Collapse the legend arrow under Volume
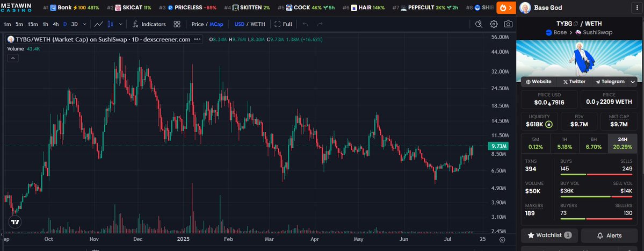This screenshot has height=251, width=644. click(x=13, y=59)
